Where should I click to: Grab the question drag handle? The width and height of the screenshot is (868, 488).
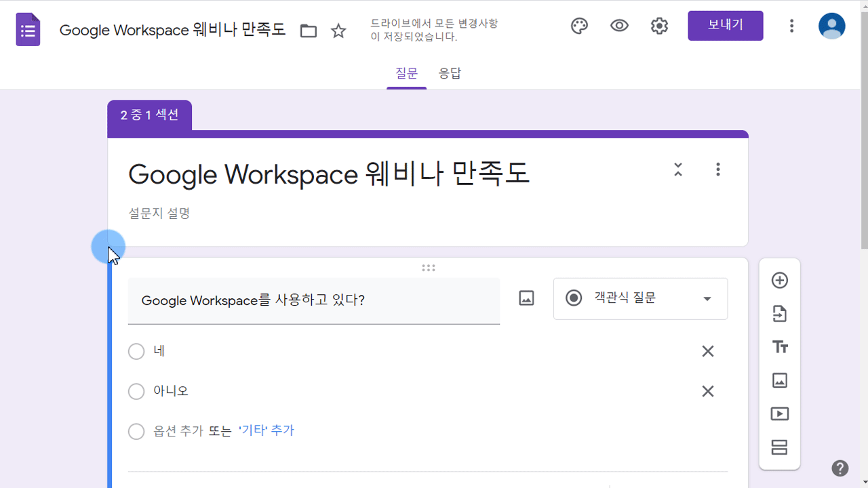pyautogui.click(x=429, y=268)
